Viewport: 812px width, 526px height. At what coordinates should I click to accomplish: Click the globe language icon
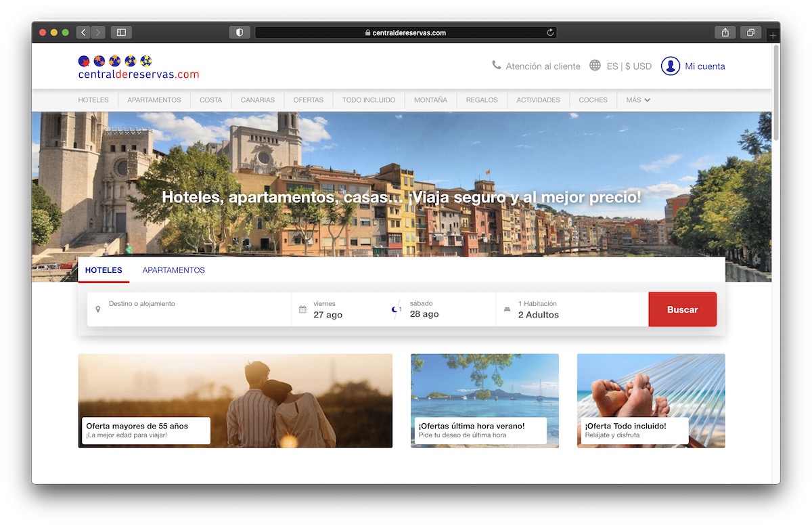coord(595,66)
